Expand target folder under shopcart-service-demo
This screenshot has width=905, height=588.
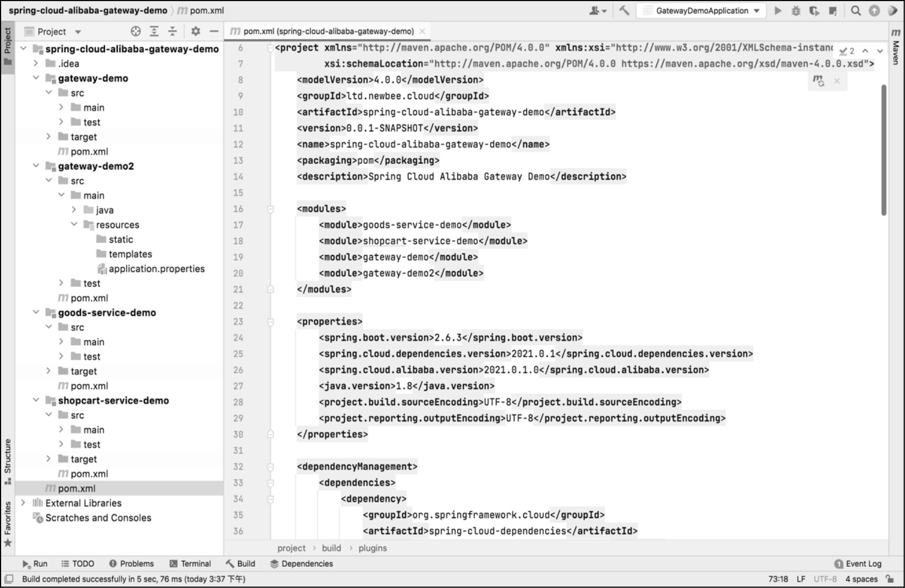point(49,459)
